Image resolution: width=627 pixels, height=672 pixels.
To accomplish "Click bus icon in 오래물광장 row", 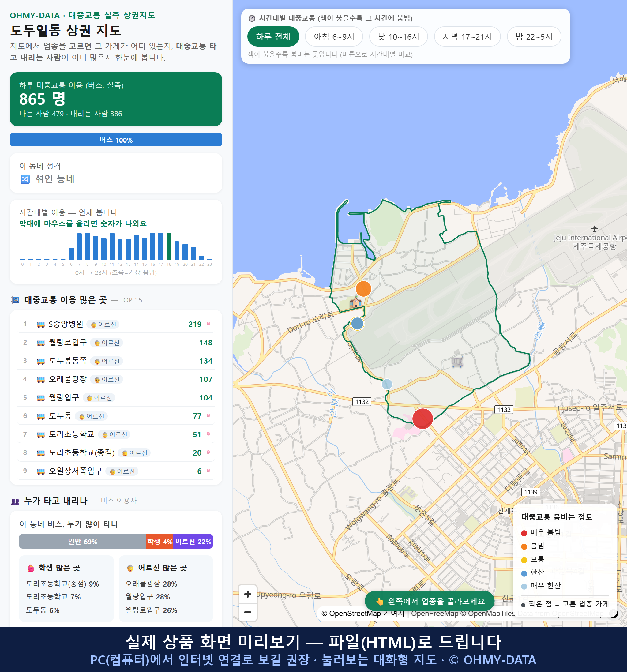I will (x=40, y=380).
